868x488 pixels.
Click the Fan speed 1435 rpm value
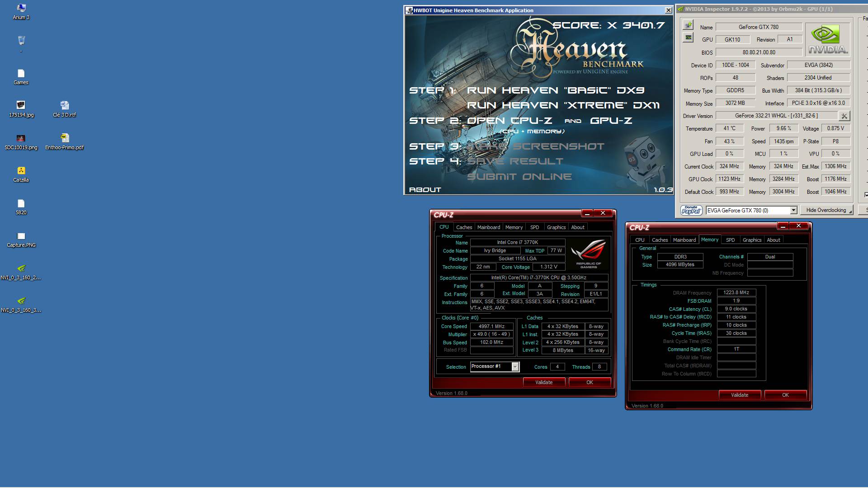coord(783,141)
